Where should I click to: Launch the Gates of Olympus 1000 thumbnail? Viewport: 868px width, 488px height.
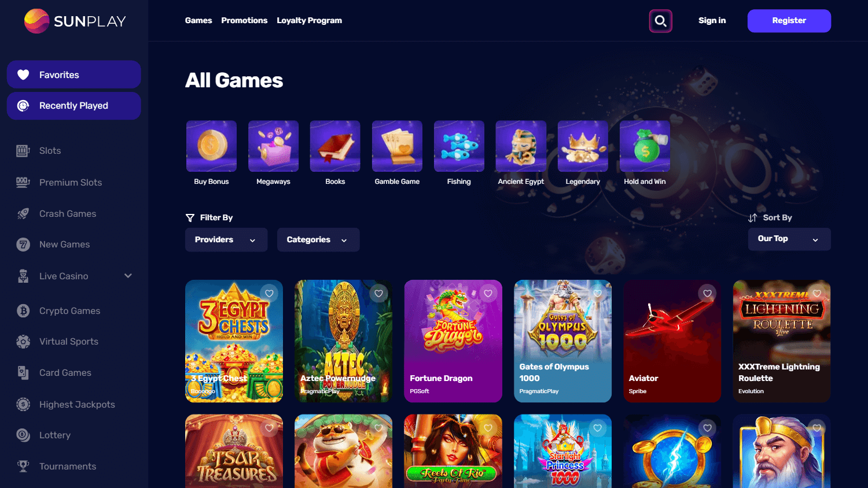click(x=562, y=341)
